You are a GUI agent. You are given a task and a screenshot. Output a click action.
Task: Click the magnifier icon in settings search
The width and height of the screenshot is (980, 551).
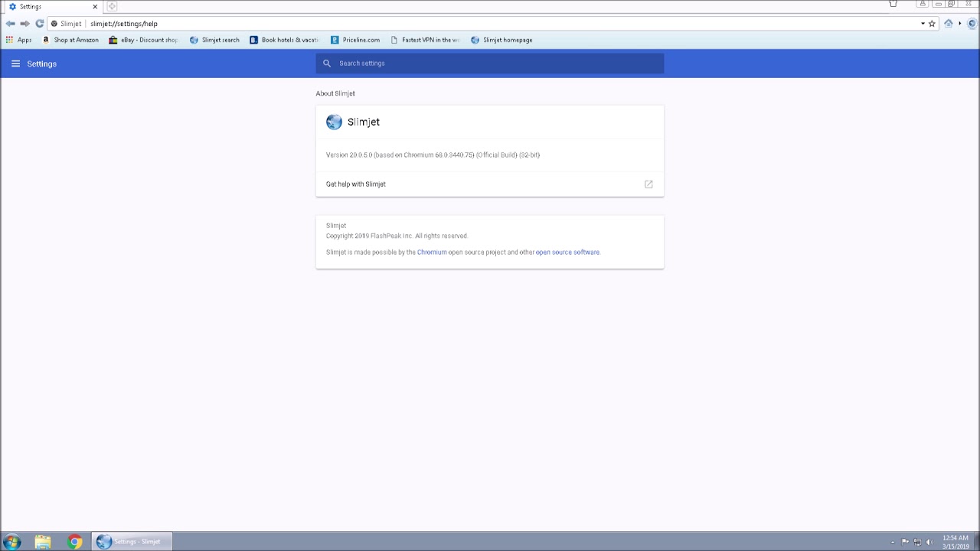pyautogui.click(x=327, y=64)
